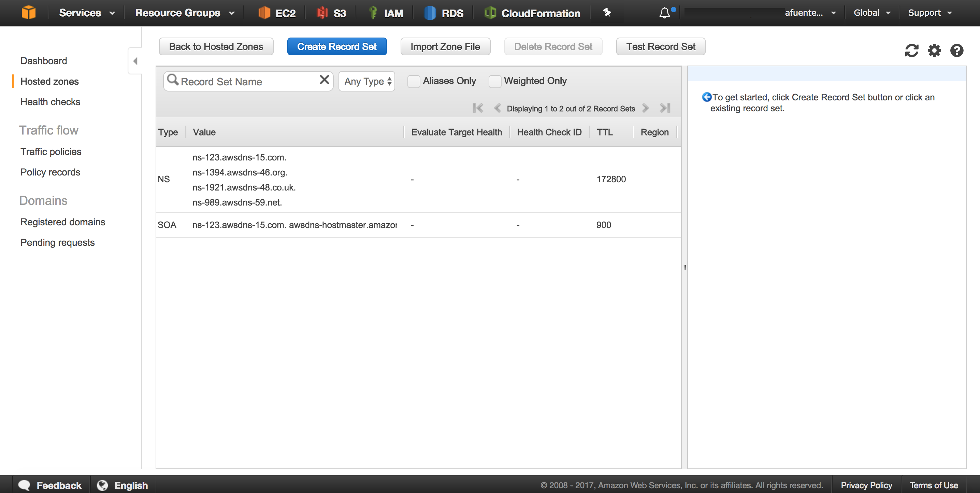
Task: Open Pending requests in sidebar
Action: (x=57, y=242)
